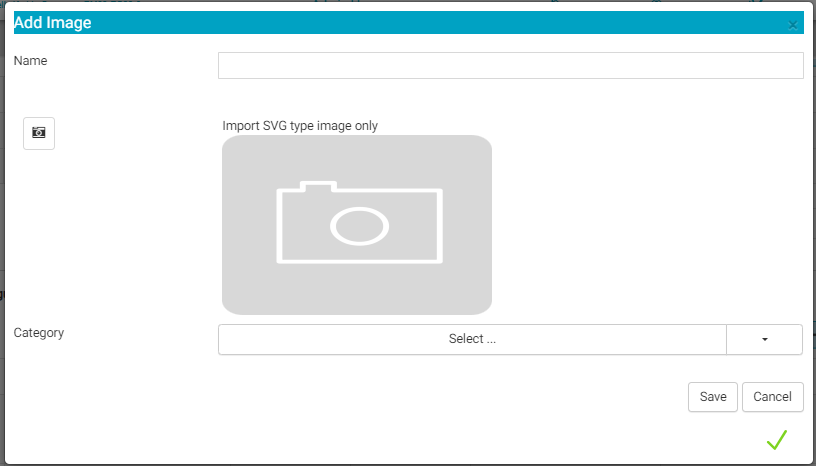816x466 pixels.
Task: Click the Category dropdown caret arrow
Action: (764, 339)
